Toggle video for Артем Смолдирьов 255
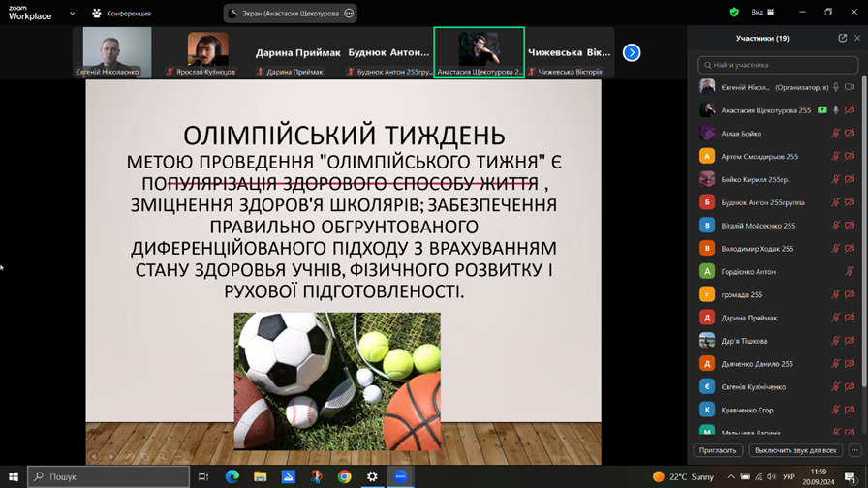This screenshot has height=488, width=868. (850, 157)
